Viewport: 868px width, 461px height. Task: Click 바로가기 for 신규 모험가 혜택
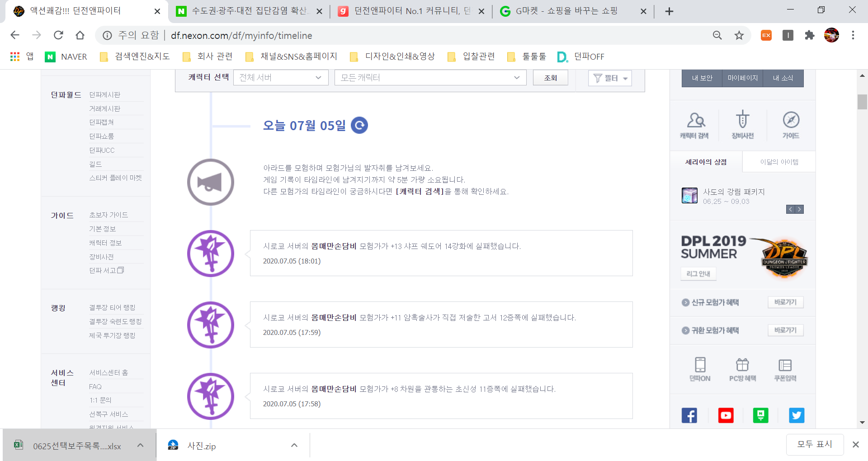click(x=785, y=302)
